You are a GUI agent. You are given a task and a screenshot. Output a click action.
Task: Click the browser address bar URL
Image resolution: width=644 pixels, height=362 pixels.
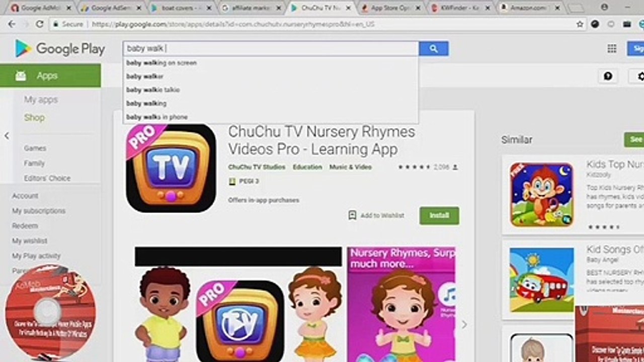pos(232,24)
